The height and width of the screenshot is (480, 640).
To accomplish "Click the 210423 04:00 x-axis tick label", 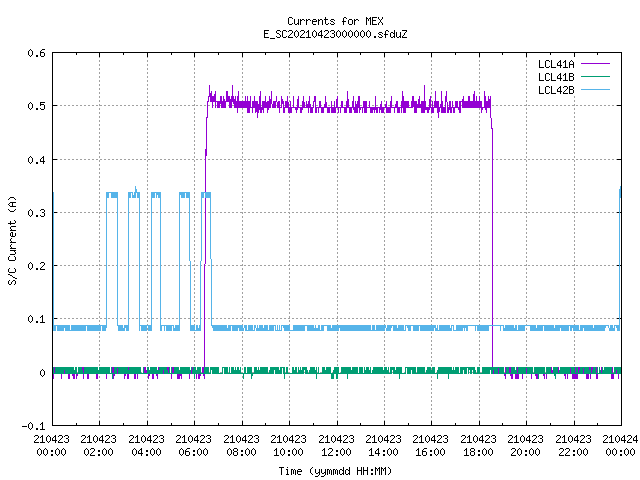I will pos(146,445).
